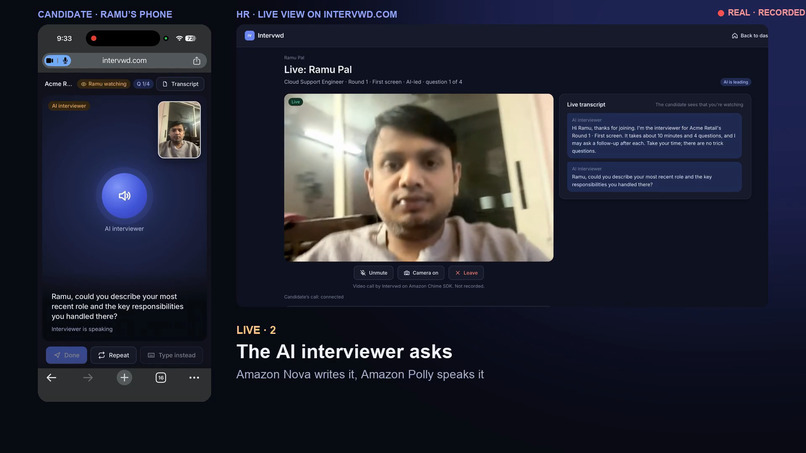The image size is (806, 453).
Task: Tap candidate self-view thumbnail on phone
Action: pos(179,130)
